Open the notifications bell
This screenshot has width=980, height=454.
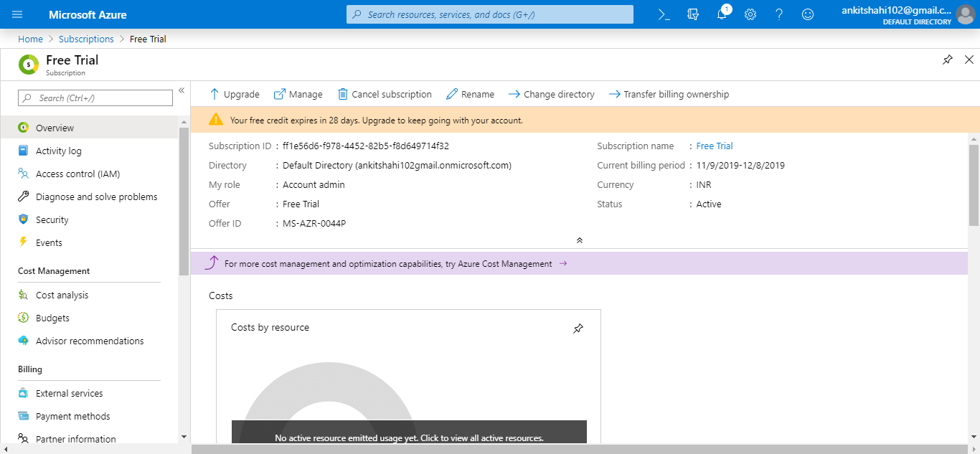[722, 14]
